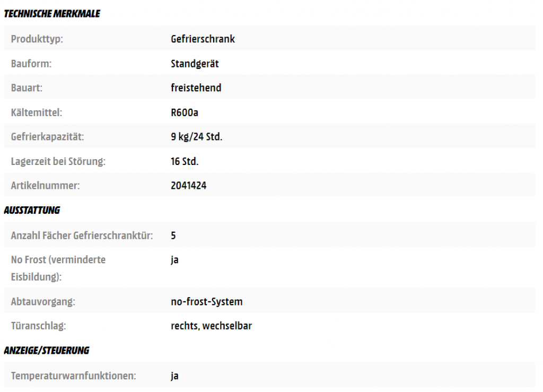The height and width of the screenshot is (392, 543).
Task: Select the 16 Std. storage time value
Action: point(185,161)
